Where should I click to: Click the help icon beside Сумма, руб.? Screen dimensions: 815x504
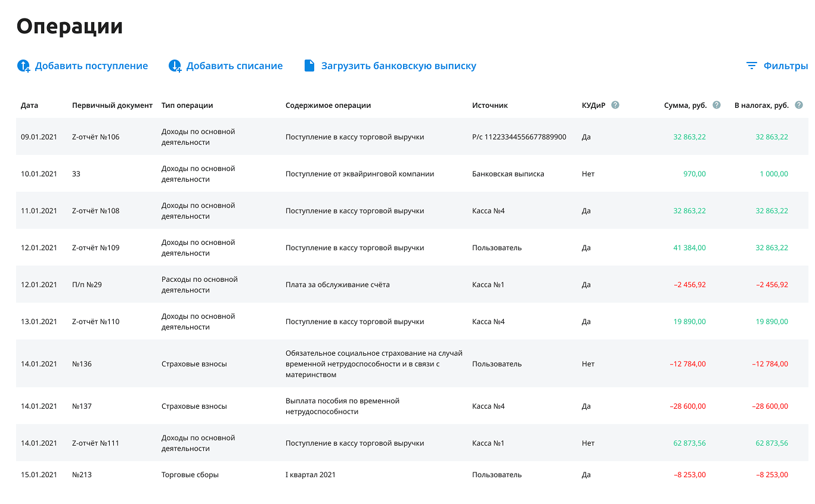click(715, 105)
